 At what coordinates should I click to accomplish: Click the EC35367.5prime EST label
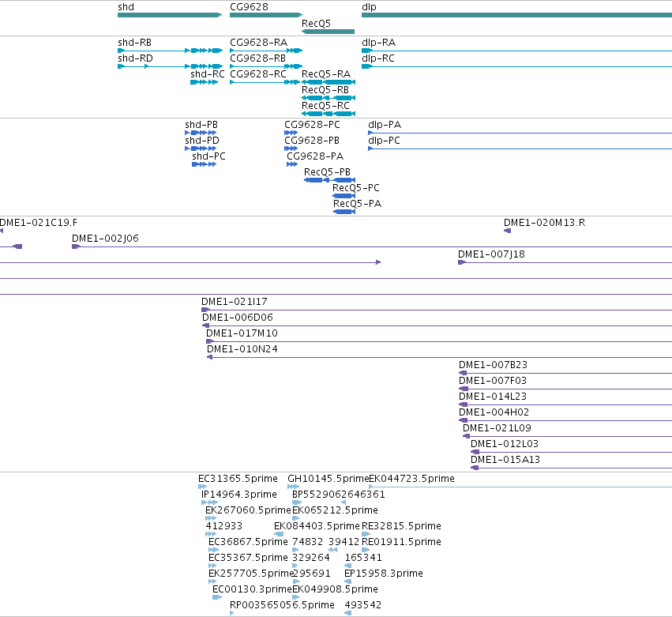[248, 559]
